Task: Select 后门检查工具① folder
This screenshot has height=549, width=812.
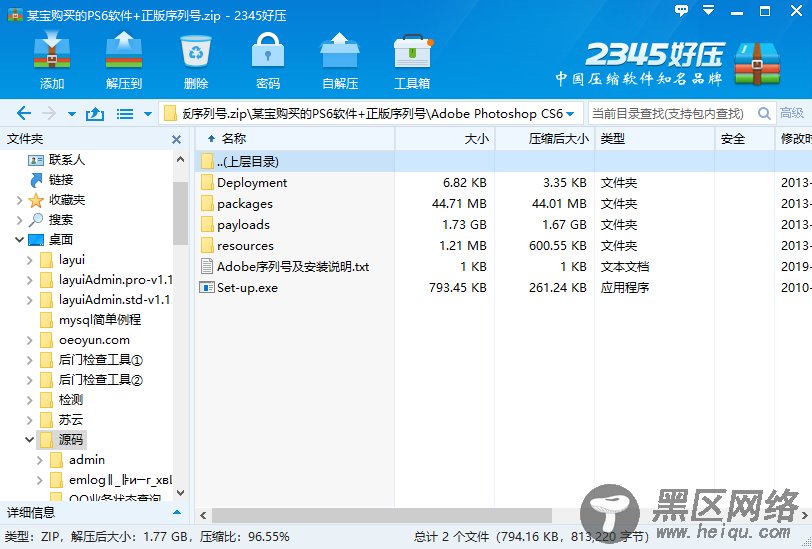Action: click(100, 359)
